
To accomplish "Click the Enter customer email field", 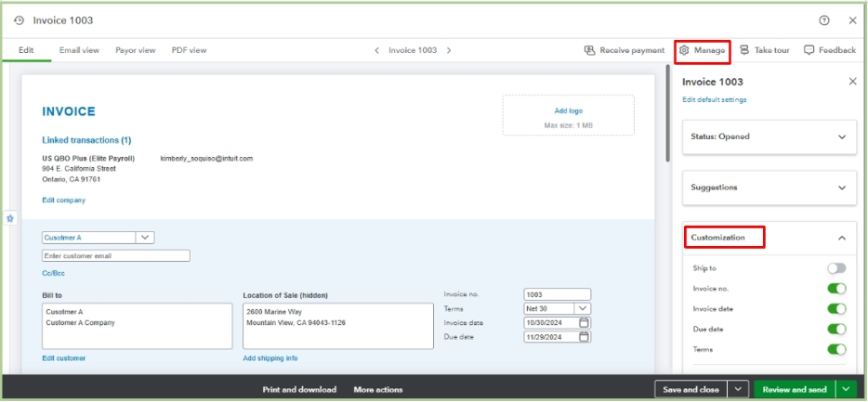I will pos(116,255).
